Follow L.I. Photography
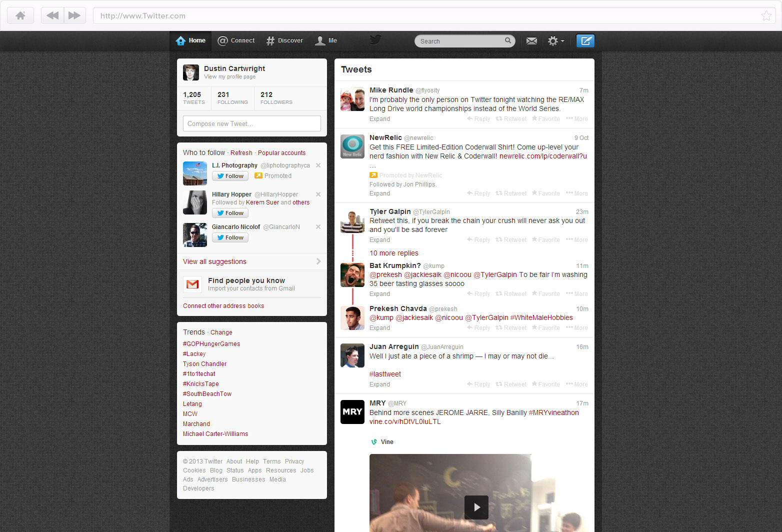Viewport: 782px width, 532px height. (x=230, y=176)
